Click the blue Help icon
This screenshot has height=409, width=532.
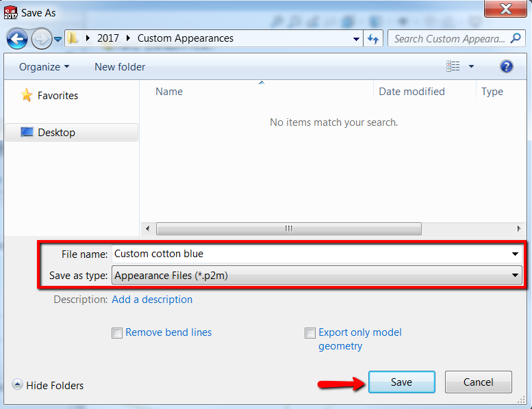(506, 66)
